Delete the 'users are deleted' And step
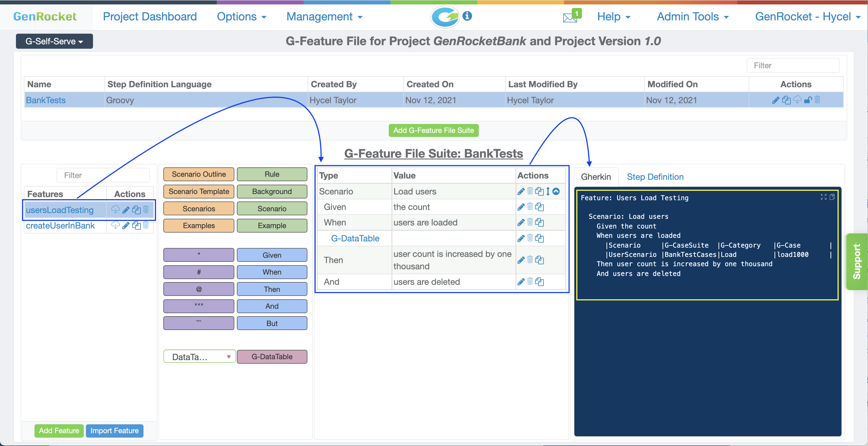Screen dimensions: 868x446 point(530,281)
